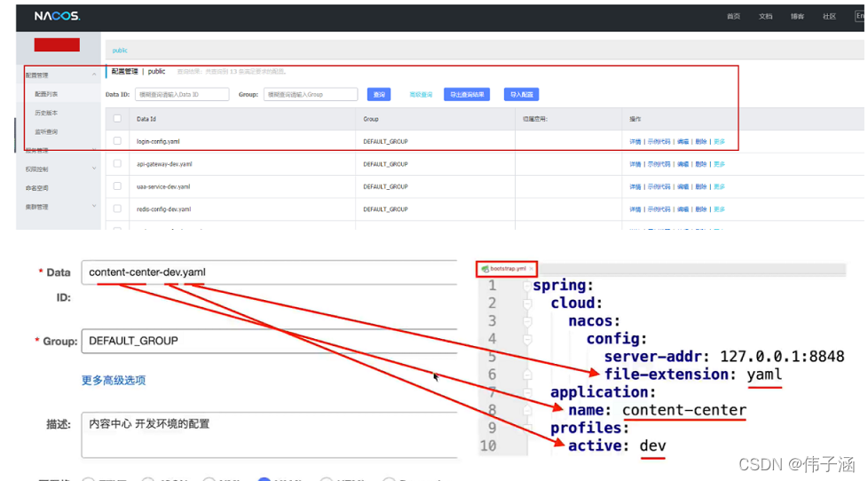The height and width of the screenshot is (481, 868).
Task: Switch to the public namespace tab
Action: tap(120, 51)
